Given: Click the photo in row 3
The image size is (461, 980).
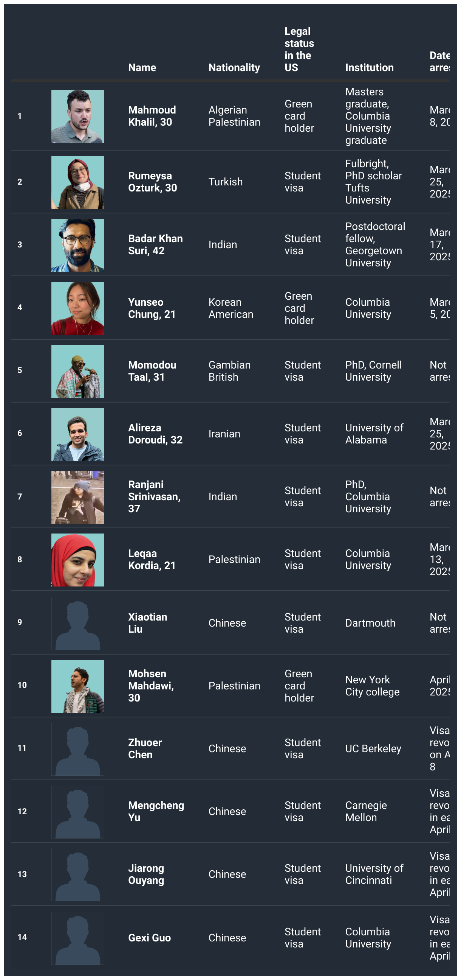Looking at the screenshot, I should click(x=78, y=245).
